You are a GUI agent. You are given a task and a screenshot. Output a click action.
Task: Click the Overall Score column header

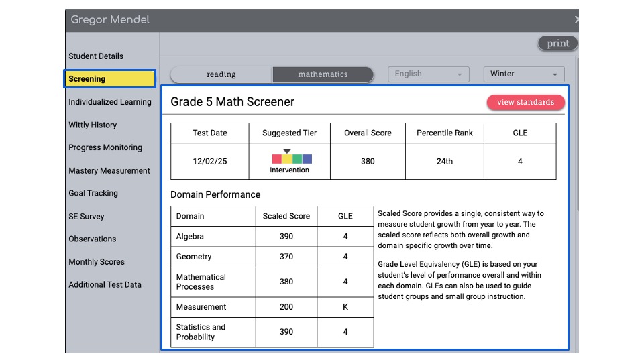[x=368, y=133]
